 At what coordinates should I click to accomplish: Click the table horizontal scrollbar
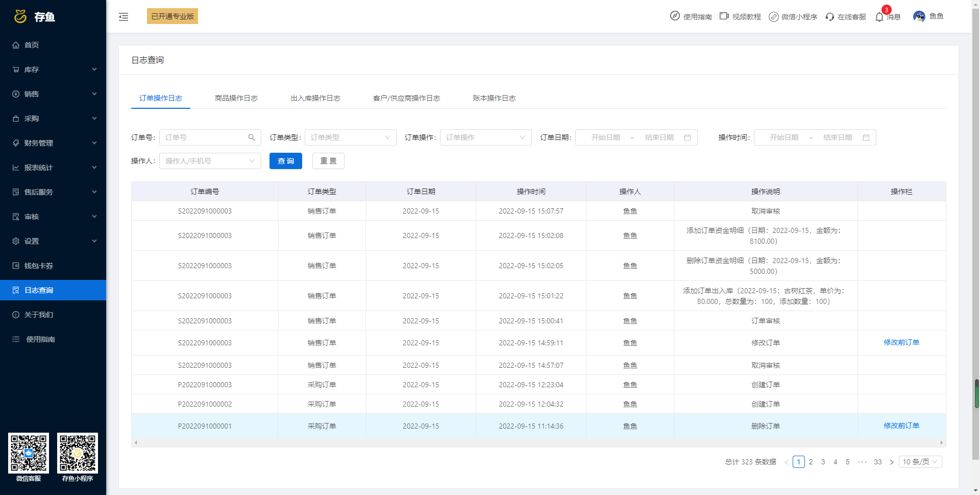tap(538, 442)
